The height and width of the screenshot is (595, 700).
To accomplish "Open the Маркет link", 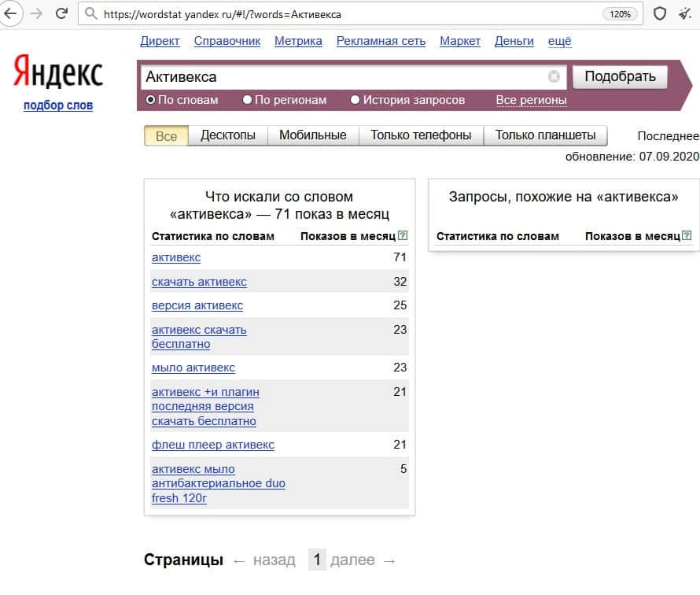I will (460, 41).
